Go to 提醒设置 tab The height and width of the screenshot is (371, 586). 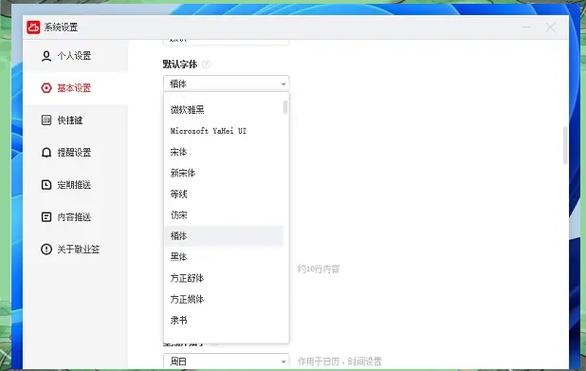coord(75,152)
